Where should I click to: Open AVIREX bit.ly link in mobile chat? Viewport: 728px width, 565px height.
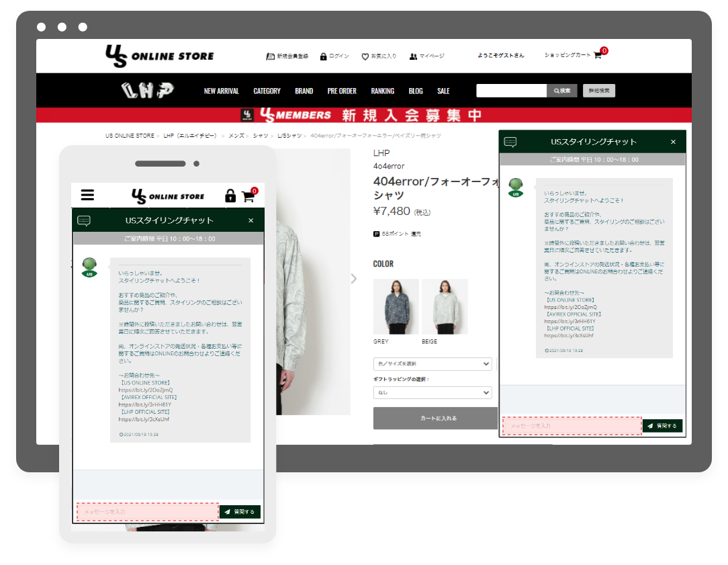145,404
